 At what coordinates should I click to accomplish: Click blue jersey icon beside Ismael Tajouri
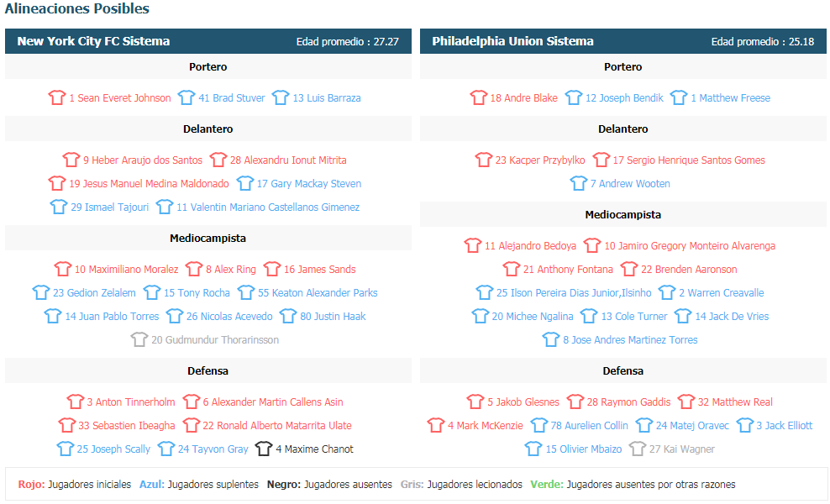click(58, 207)
